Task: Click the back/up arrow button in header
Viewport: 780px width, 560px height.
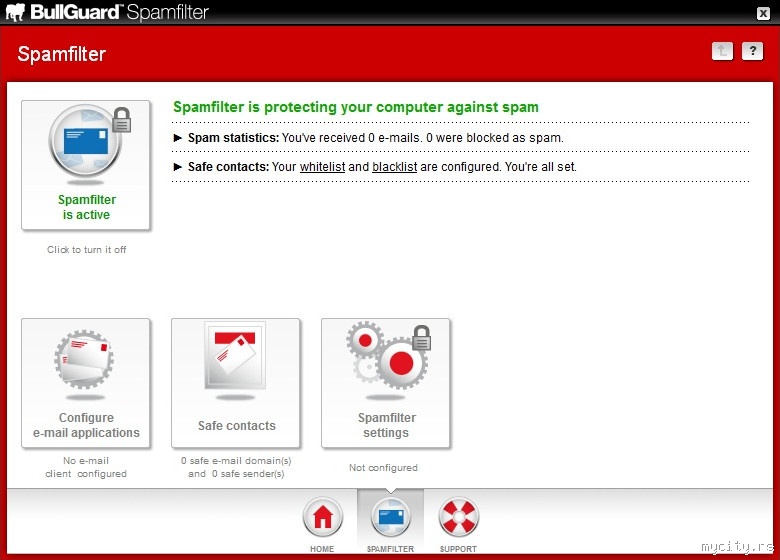Action: pos(722,51)
